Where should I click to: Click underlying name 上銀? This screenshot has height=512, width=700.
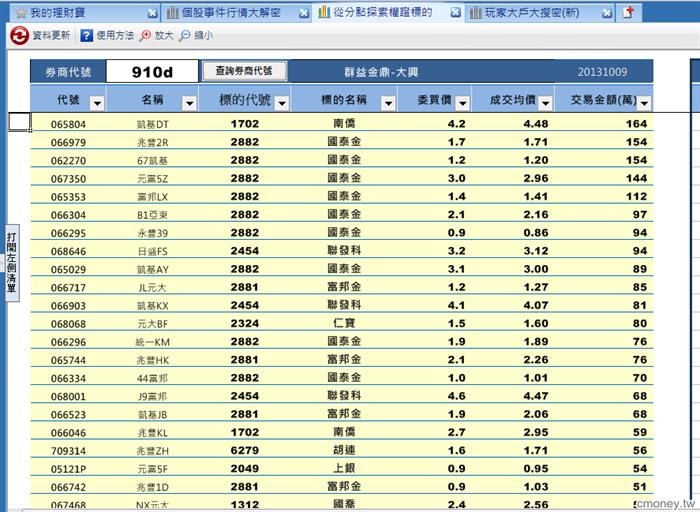[x=344, y=468]
